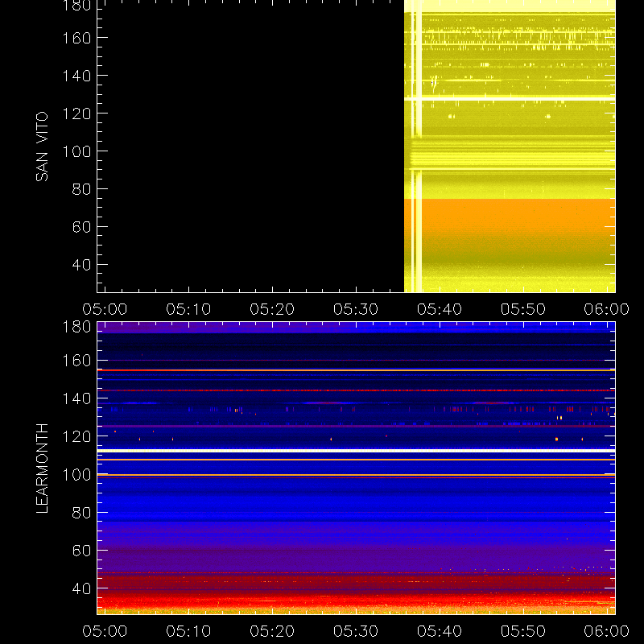This screenshot has width=644, height=644.
Task: Click the 120 tick label on Learmonth axis
Action: click(76, 436)
